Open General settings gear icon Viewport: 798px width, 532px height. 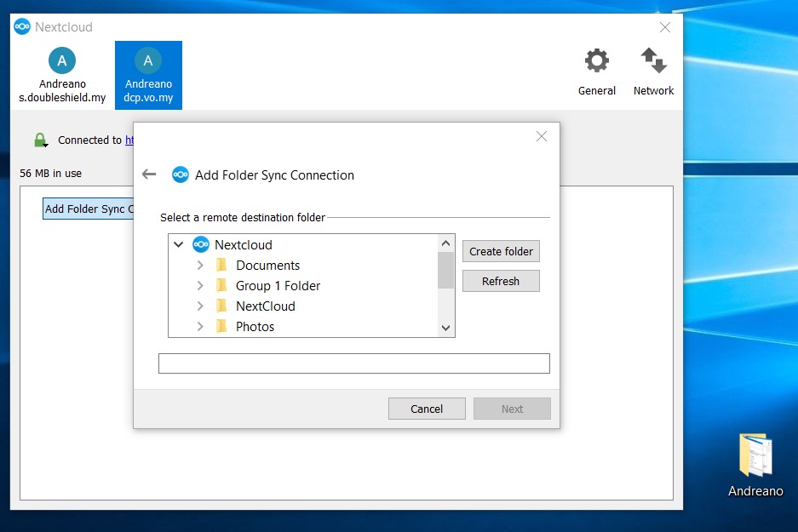596,62
